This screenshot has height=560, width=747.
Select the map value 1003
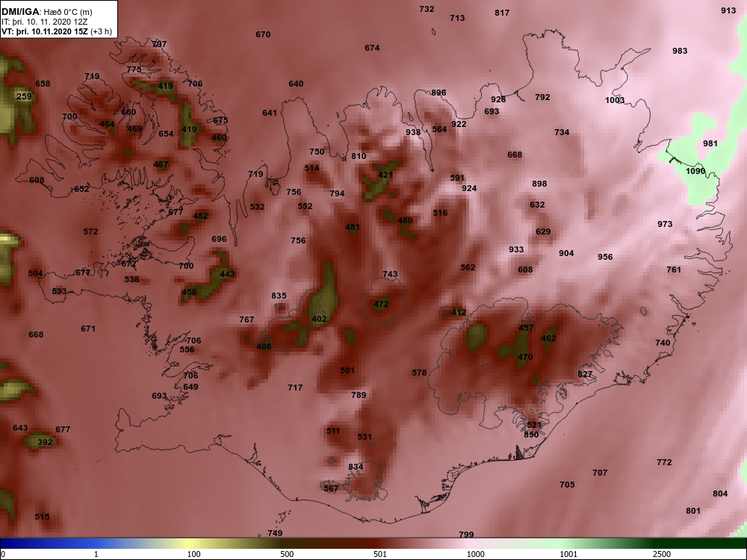coord(615,100)
